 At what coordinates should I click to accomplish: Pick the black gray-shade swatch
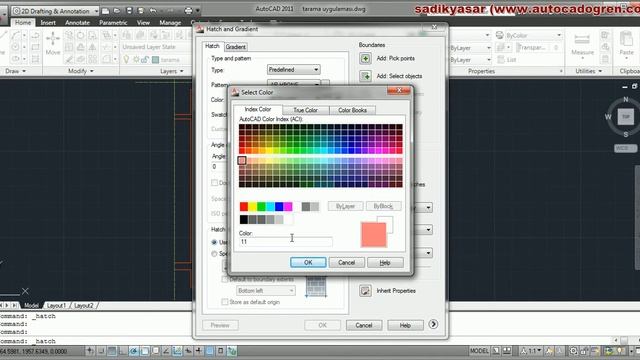(x=244, y=220)
